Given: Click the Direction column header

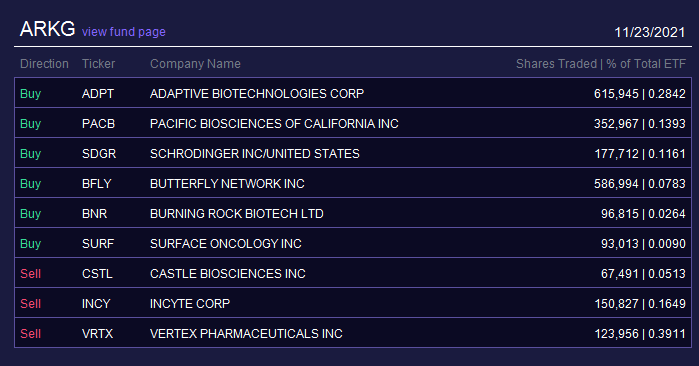Looking at the screenshot, I should [x=44, y=64].
